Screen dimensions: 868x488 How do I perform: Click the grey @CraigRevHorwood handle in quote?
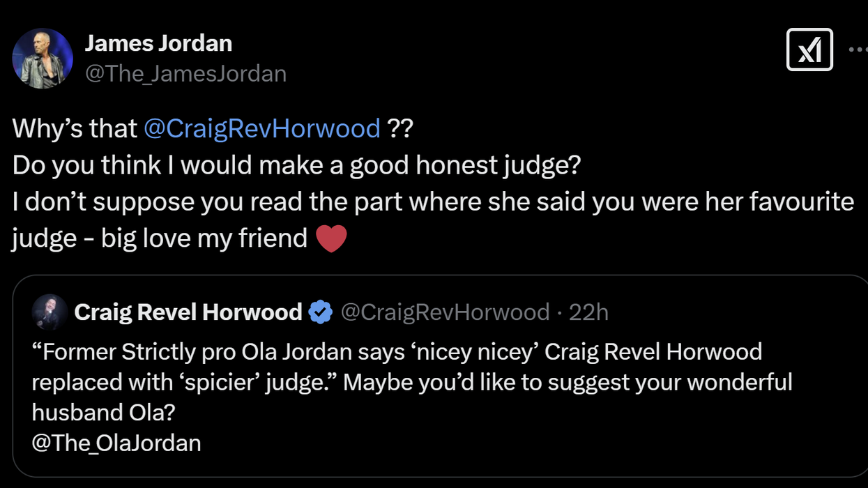tap(445, 312)
